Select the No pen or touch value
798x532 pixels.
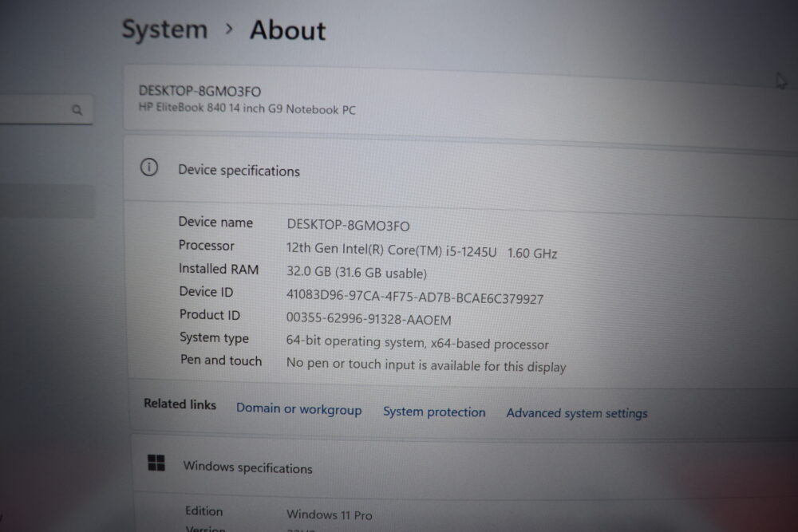coord(426,365)
